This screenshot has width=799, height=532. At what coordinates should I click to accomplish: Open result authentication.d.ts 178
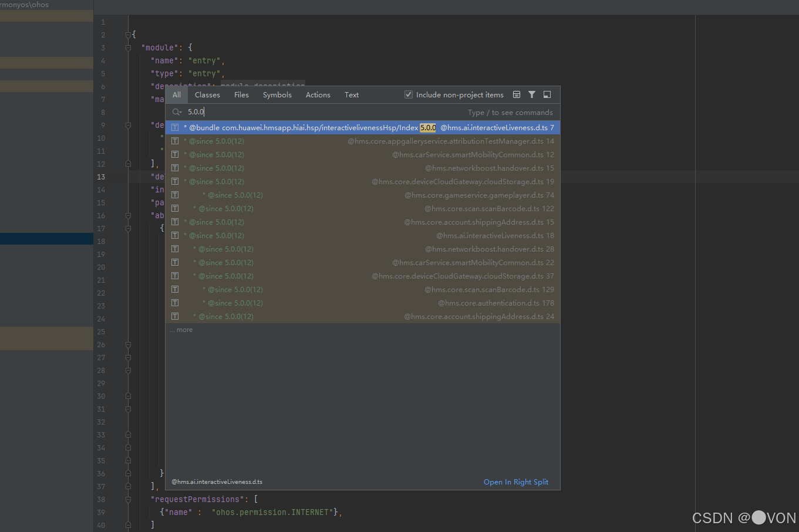pyautogui.click(x=363, y=303)
